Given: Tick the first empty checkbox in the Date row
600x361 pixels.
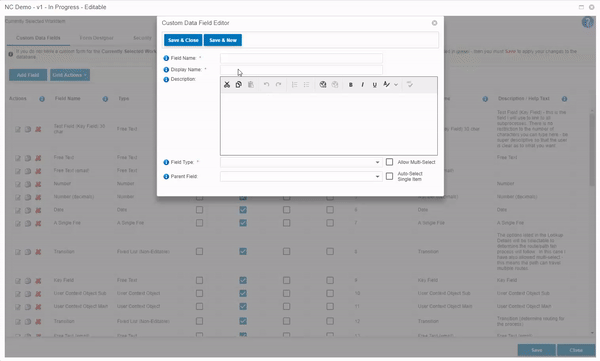Looking at the screenshot, I should (199, 210).
